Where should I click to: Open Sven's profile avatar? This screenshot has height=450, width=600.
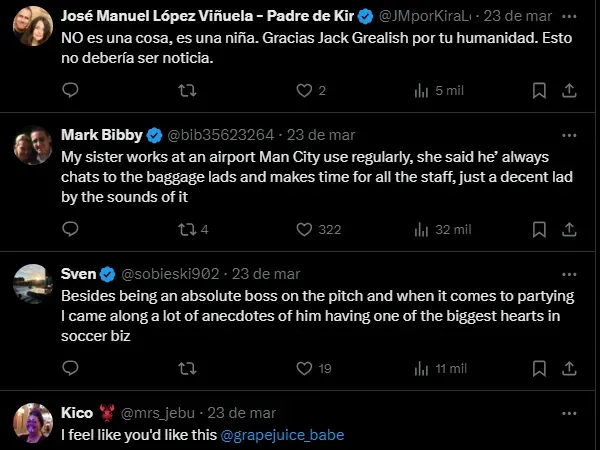point(32,283)
